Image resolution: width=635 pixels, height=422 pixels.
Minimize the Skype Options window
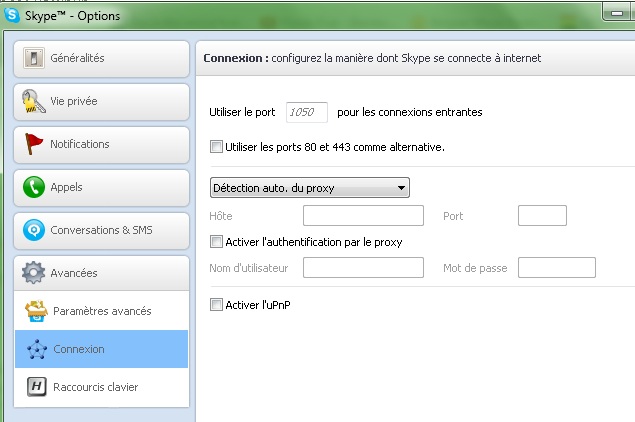coord(617,13)
